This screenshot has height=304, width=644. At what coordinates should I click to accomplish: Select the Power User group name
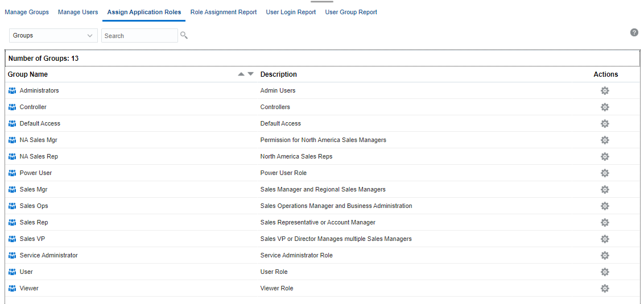tap(36, 173)
